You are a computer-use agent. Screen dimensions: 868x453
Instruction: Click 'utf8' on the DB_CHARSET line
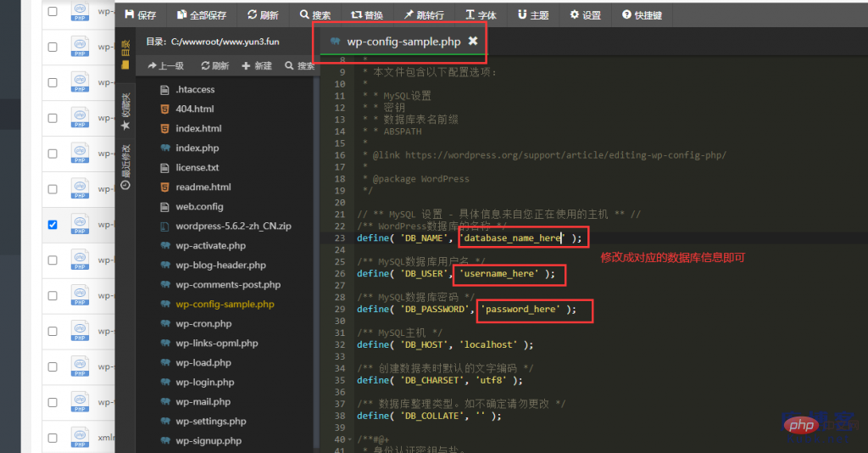491,380
